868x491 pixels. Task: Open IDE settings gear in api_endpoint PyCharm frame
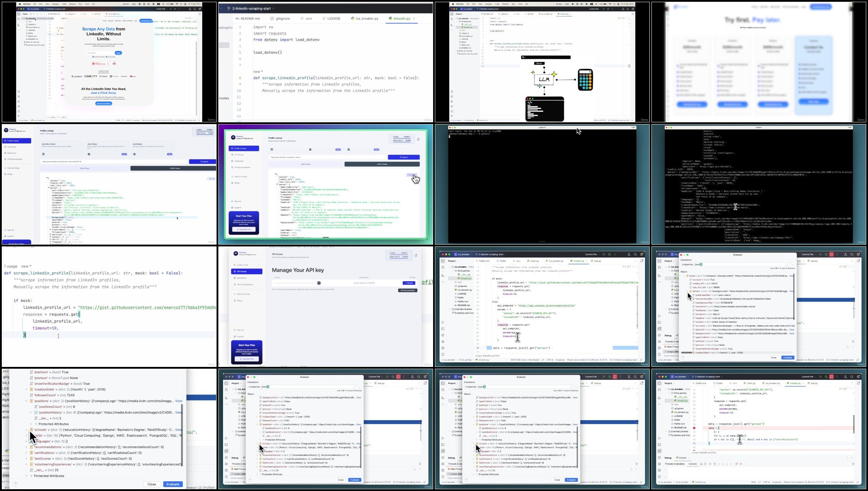point(642,255)
